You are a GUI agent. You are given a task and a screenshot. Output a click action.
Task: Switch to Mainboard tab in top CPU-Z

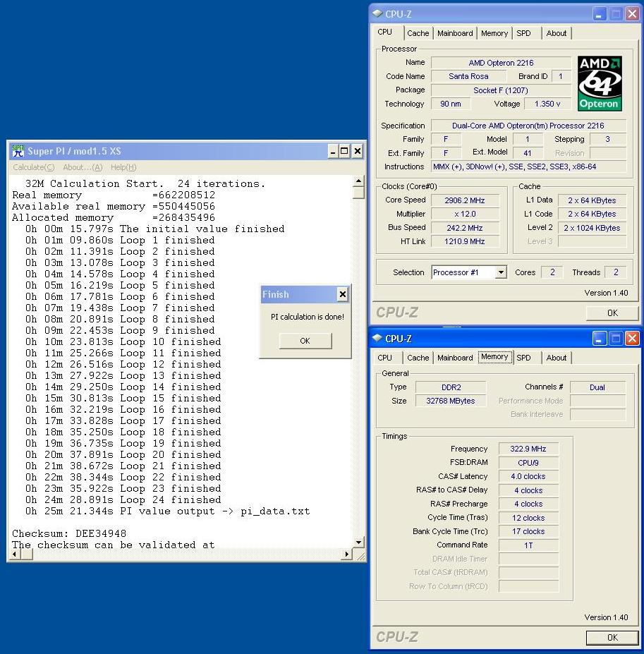coord(455,33)
